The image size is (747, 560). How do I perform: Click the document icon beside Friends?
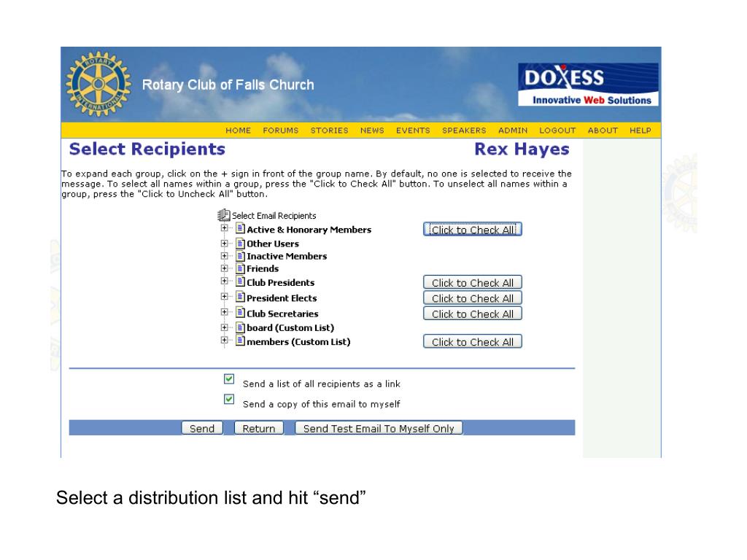[241, 268]
